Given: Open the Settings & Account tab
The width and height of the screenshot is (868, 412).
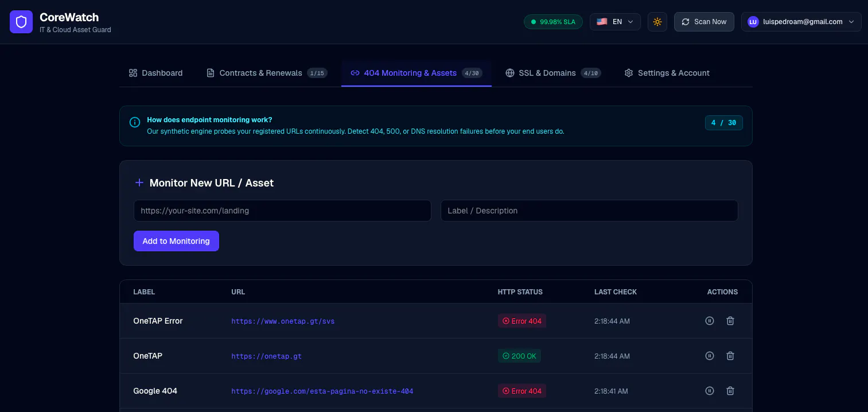Looking at the screenshot, I should [667, 73].
